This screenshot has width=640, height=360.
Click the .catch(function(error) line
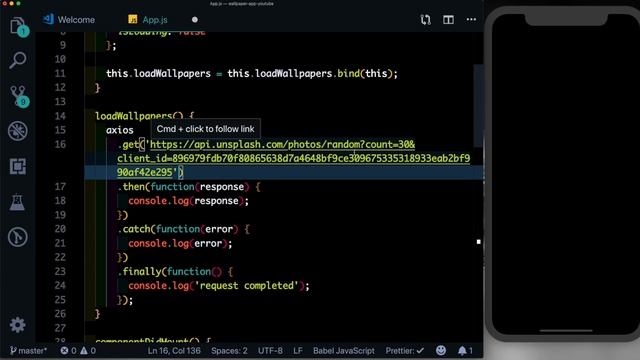point(184,229)
